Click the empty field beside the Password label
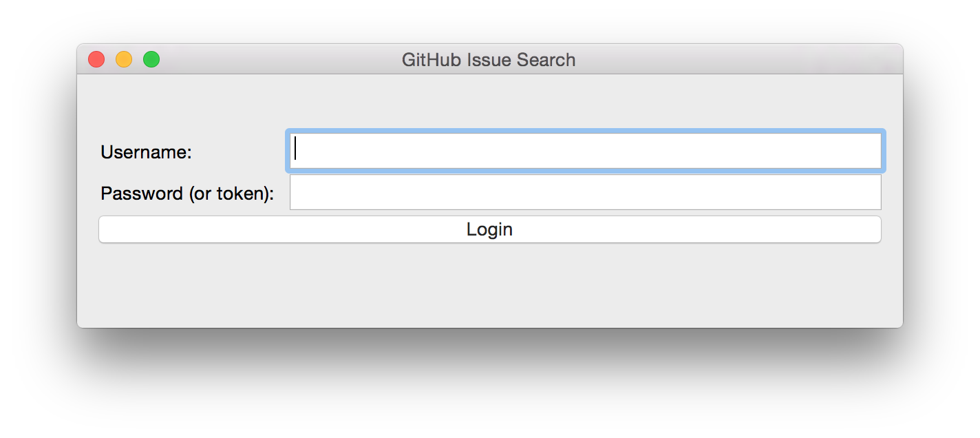This screenshot has width=980, height=438. tap(585, 192)
